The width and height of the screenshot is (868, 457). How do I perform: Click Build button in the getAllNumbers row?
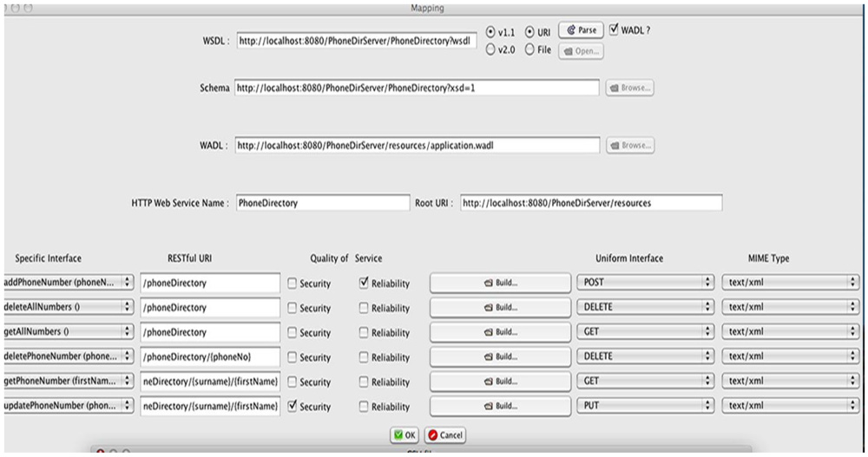[500, 332]
